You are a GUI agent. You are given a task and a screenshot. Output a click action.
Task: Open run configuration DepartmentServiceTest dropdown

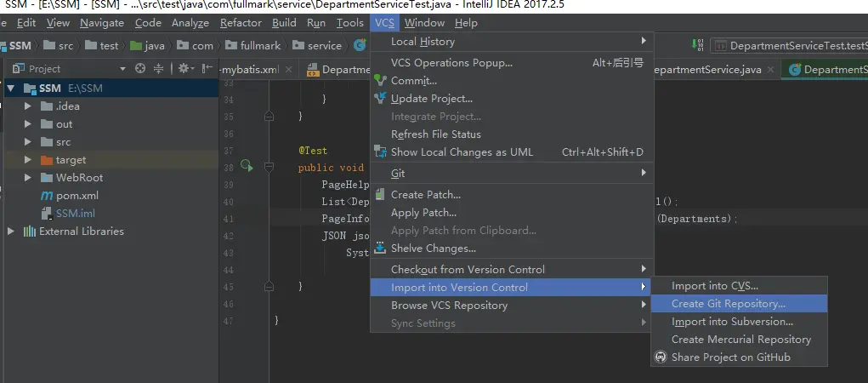coord(790,45)
